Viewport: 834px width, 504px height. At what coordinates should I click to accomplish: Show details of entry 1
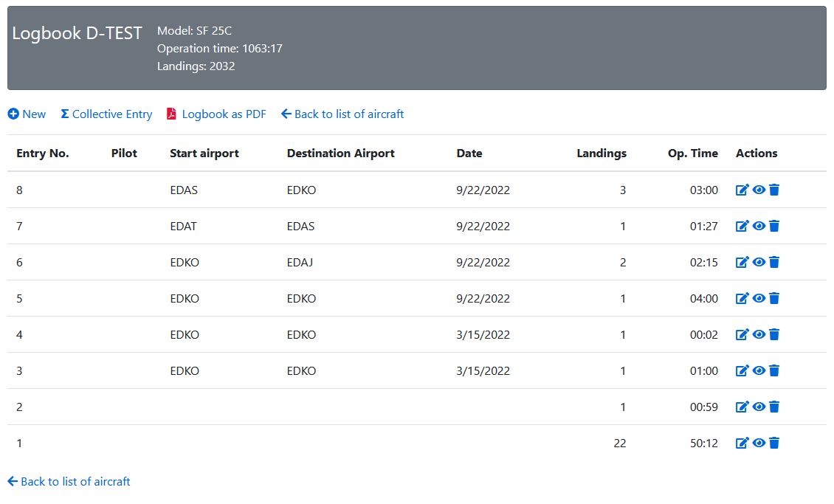pos(759,443)
